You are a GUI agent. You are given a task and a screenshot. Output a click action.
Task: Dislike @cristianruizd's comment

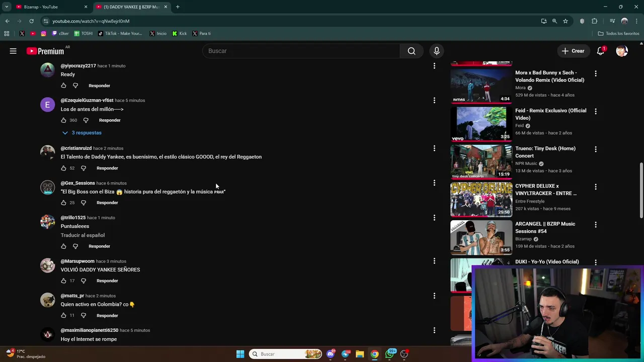point(84,168)
